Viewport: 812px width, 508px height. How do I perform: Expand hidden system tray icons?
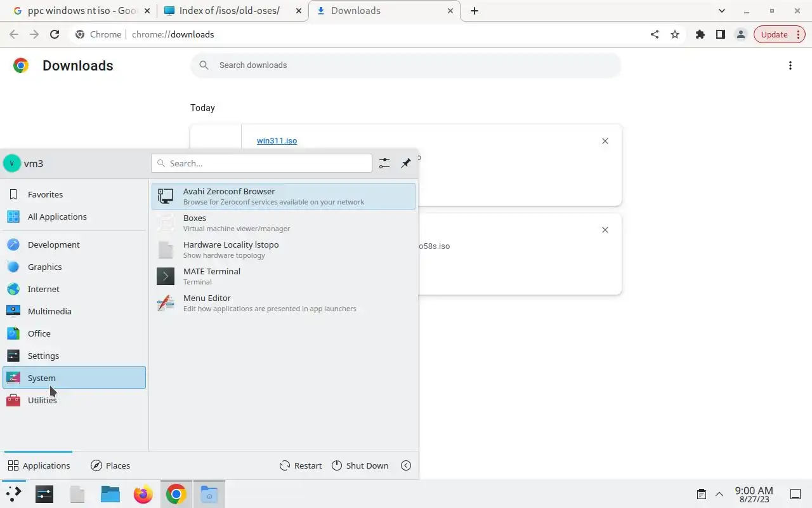coord(719,494)
